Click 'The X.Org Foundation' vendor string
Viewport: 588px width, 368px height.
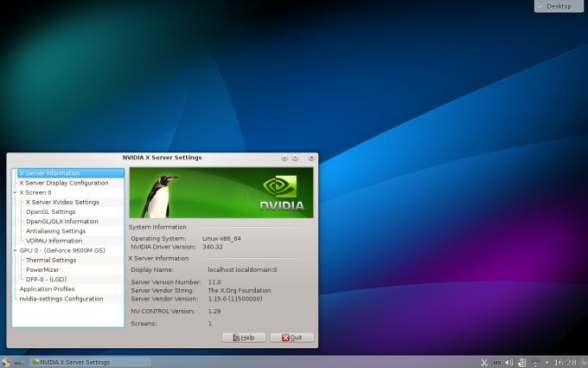[x=240, y=291]
